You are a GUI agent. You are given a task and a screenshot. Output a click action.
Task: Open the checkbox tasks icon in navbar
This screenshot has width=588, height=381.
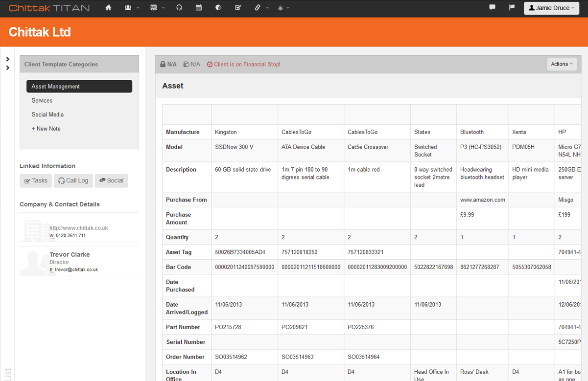pyautogui.click(x=238, y=8)
